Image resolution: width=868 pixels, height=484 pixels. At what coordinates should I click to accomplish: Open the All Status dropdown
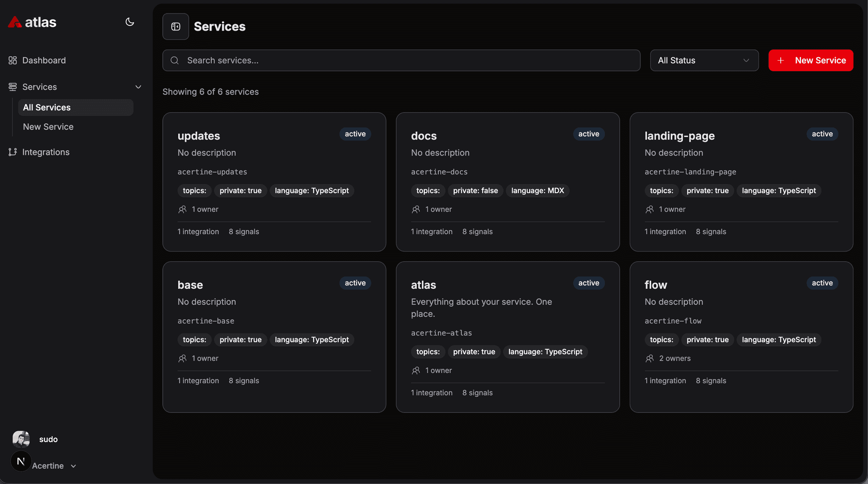point(704,60)
